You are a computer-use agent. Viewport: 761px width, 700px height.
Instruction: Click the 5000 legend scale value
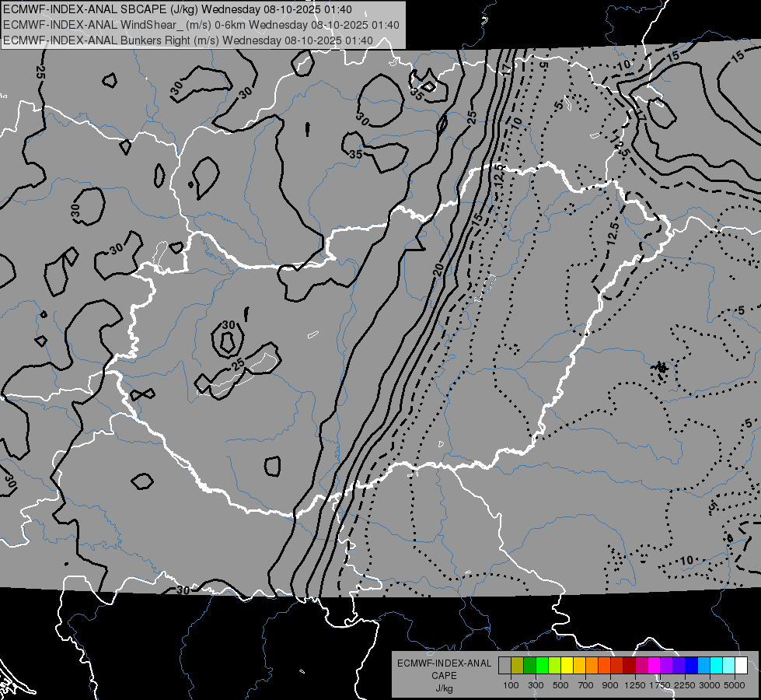735,685
